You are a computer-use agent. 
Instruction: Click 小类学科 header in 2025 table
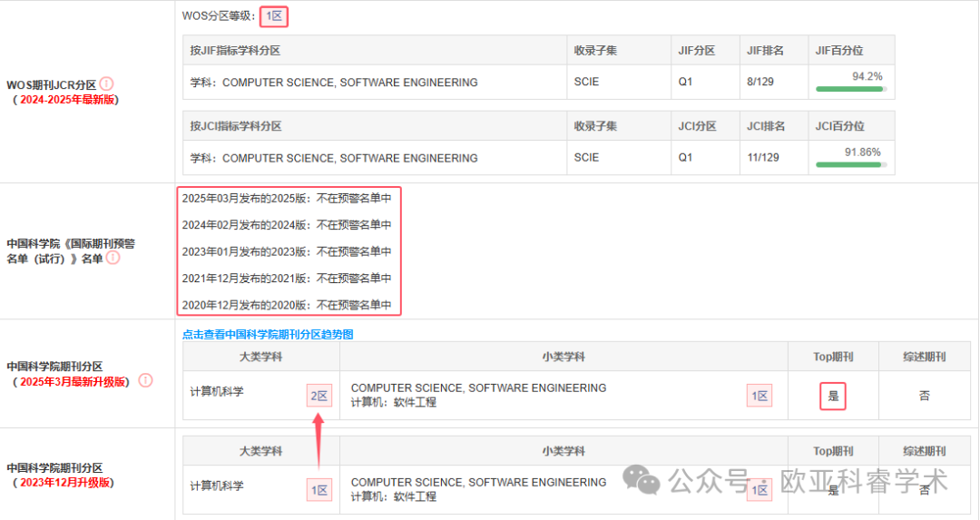563,357
